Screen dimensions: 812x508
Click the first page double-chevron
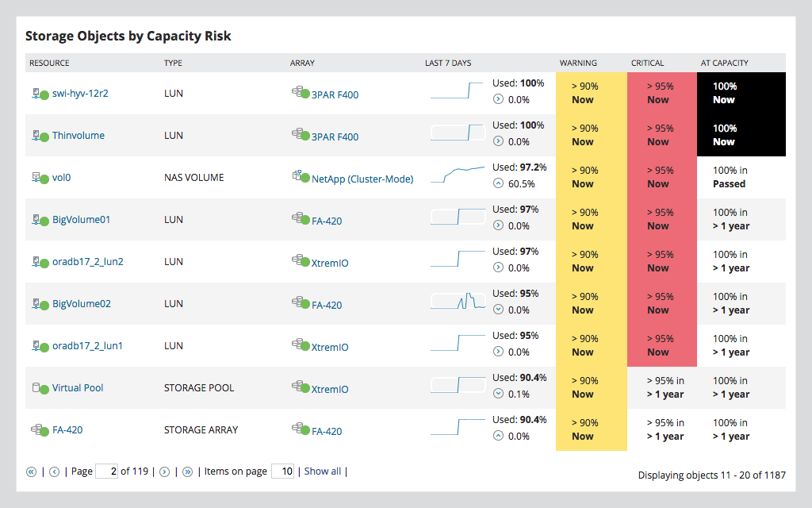[x=31, y=471]
